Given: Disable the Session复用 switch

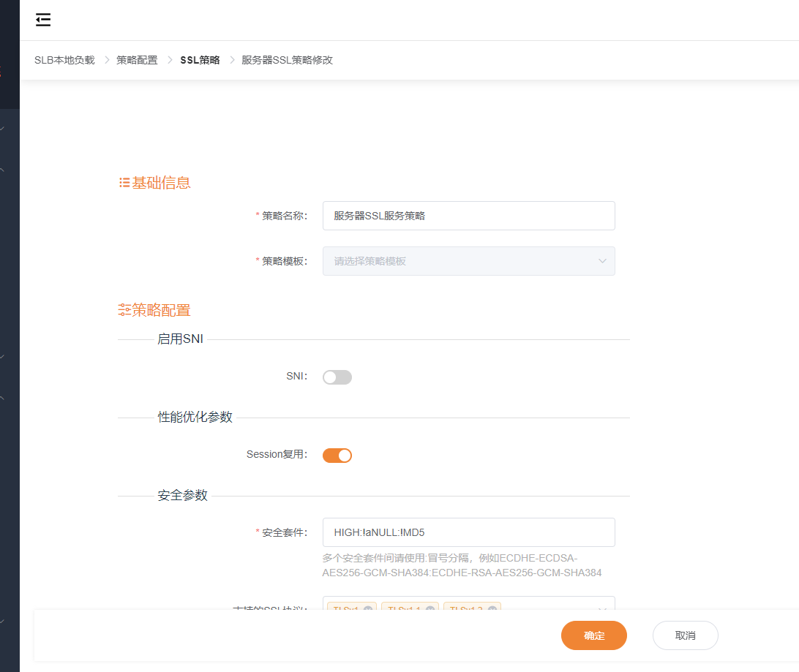Looking at the screenshot, I should point(337,455).
